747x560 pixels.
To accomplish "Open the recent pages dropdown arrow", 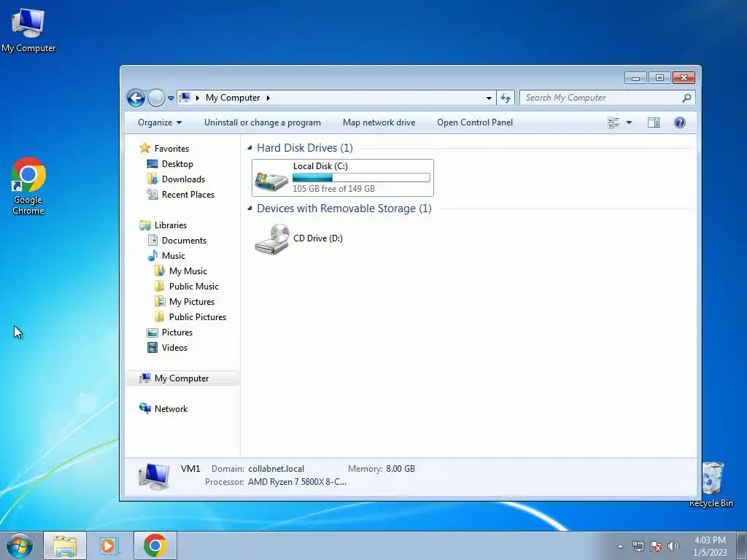I will coord(171,98).
